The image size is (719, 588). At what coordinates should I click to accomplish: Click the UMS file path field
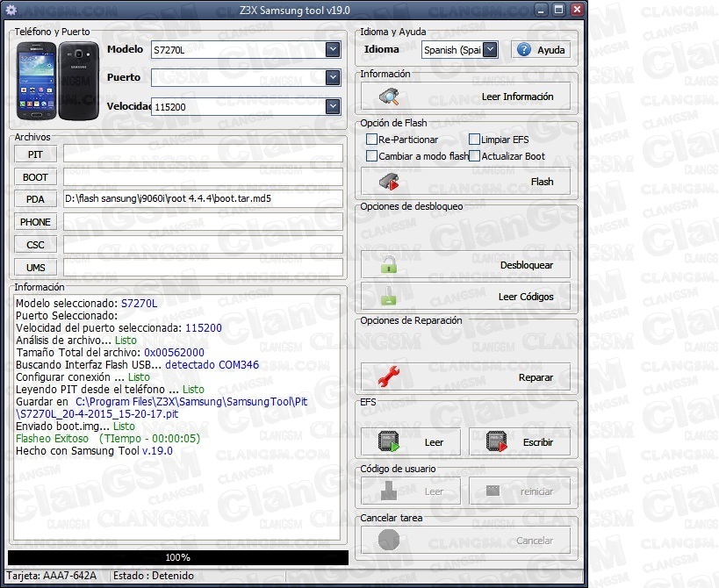(203, 268)
